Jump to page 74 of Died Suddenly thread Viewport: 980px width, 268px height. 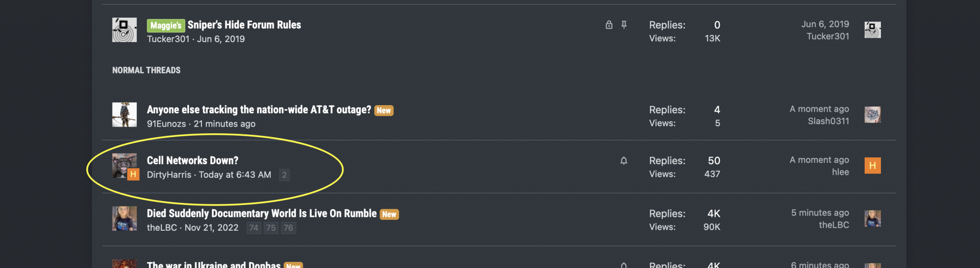[x=254, y=228]
